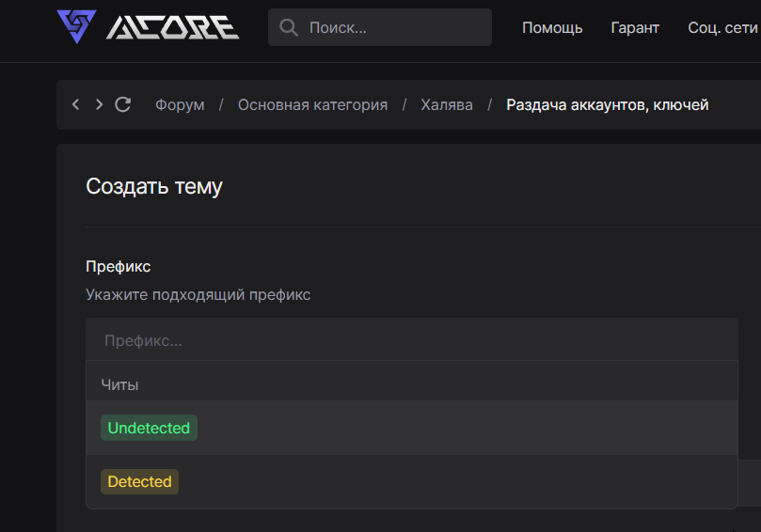Image resolution: width=761 pixels, height=532 pixels.
Task: Open the Помощь menu item
Action: click(552, 28)
